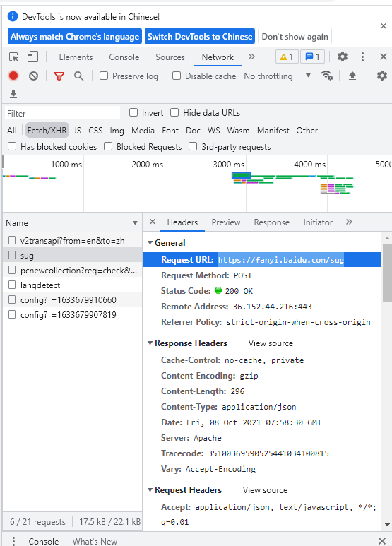This screenshot has width=392, height=546.
Task: Open the No throttling dropdown
Action: click(277, 76)
